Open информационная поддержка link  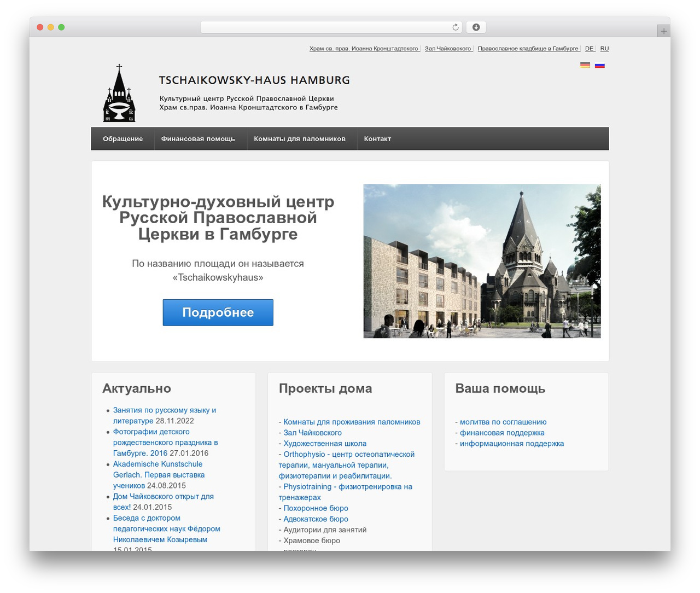tap(512, 444)
